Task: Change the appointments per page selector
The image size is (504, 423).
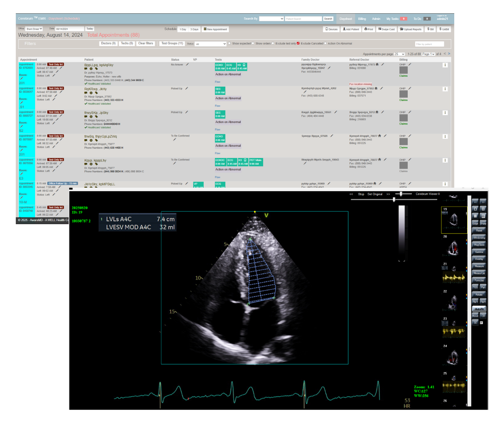Action: 399,54
